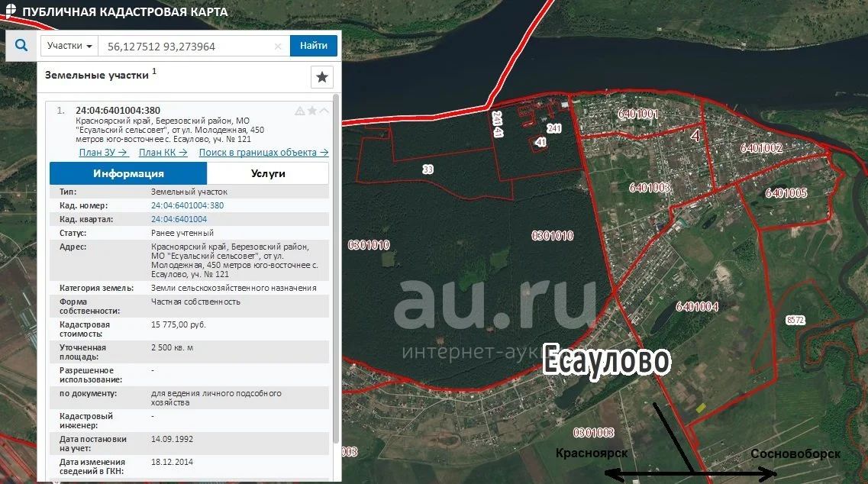This screenshot has height=484, width=868.
Task: Click the Есаулово village label on map
Action: pyautogui.click(x=606, y=360)
